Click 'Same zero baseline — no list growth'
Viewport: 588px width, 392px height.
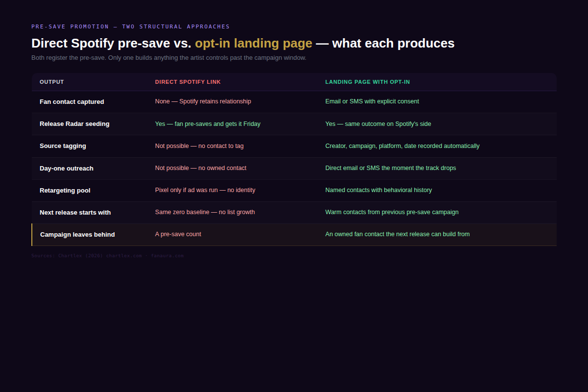(205, 212)
